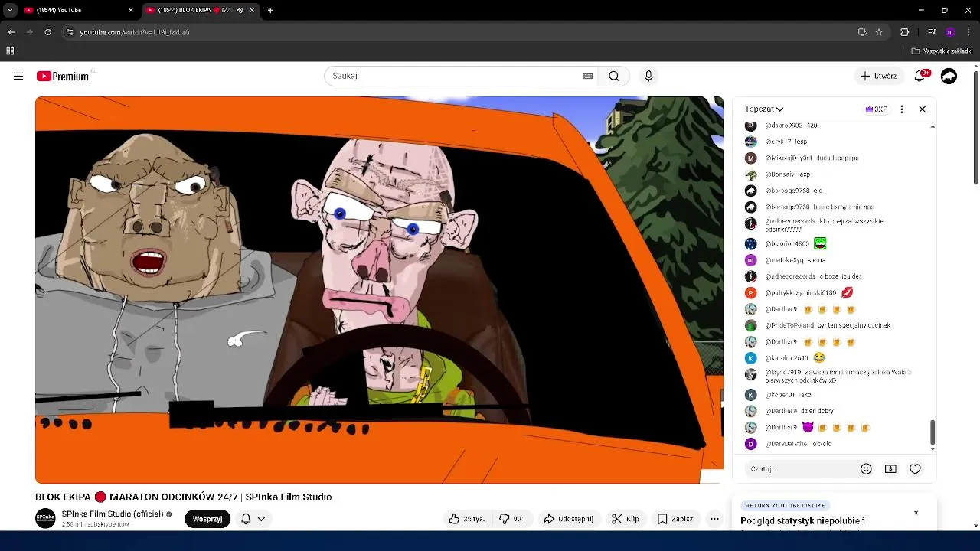Open the tab search dropdown arrow

tap(9, 10)
